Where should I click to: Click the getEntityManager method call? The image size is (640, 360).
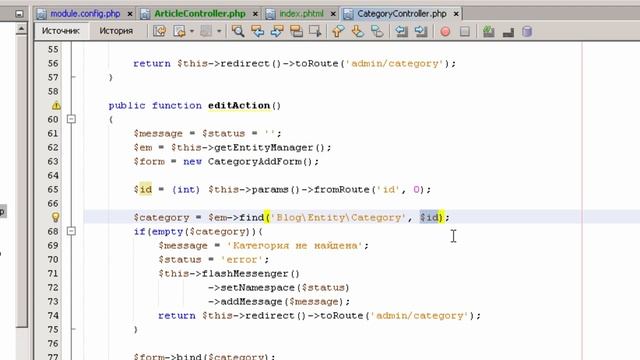pos(264,148)
